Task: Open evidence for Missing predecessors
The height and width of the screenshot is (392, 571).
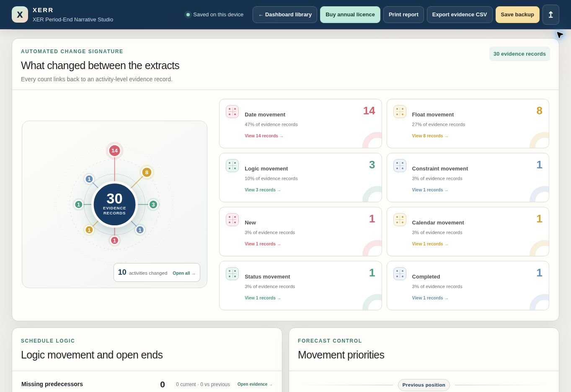Action: click(255, 384)
